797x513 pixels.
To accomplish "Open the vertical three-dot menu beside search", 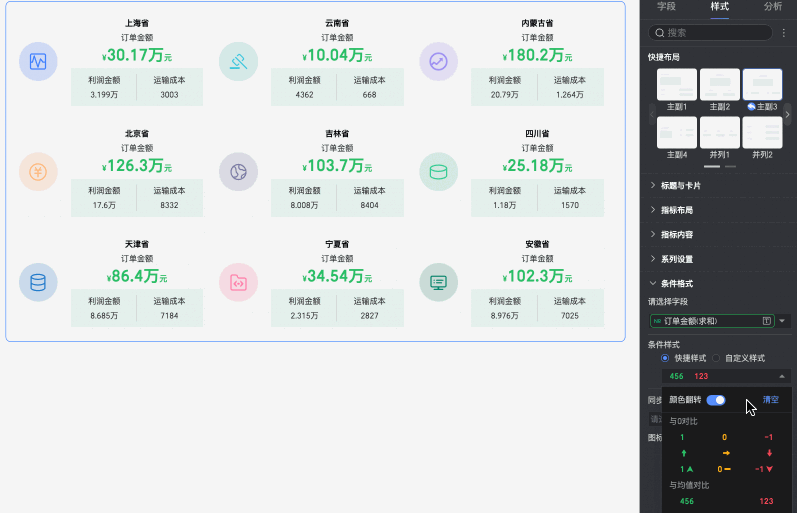I will (x=784, y=33).
